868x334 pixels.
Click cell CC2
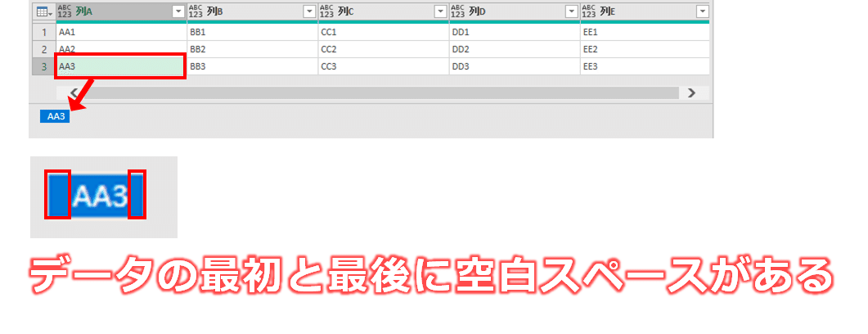click(384, 49)
